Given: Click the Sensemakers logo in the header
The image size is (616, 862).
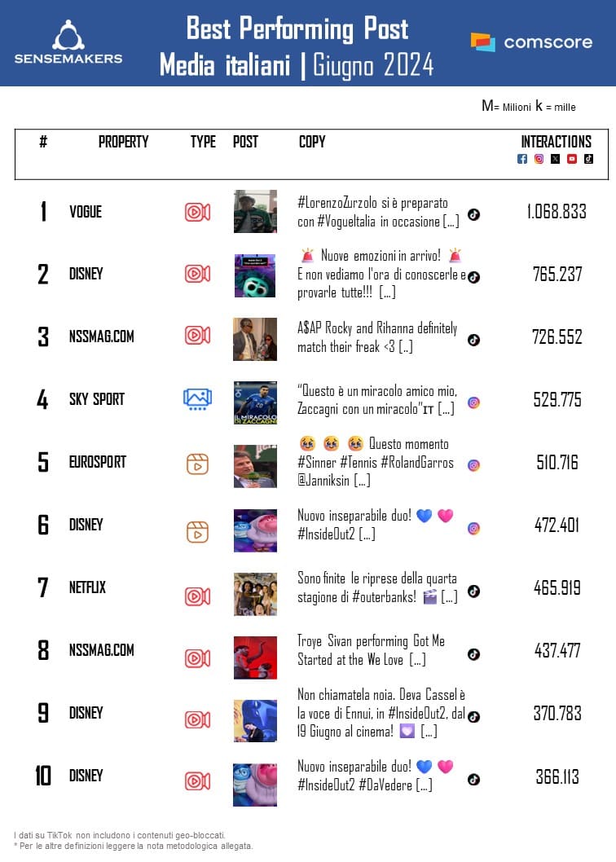Looking at the screenshot, I should coord(68,42).
